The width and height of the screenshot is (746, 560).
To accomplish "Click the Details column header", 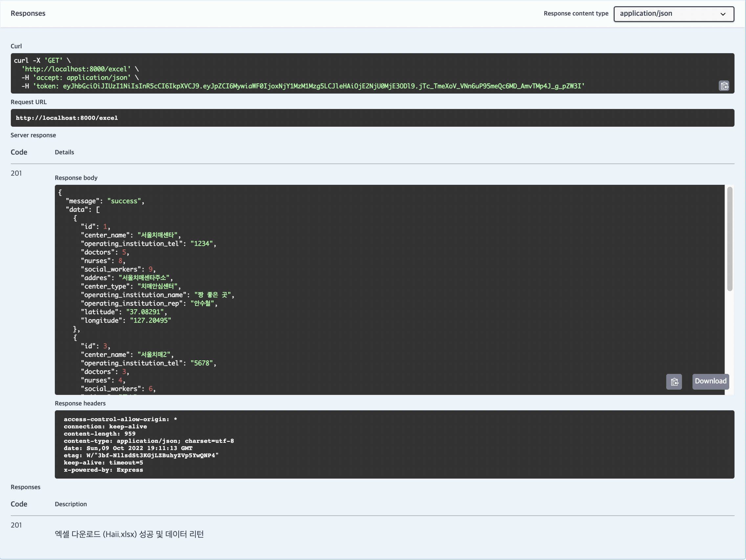I will pyautogui.click(x=64, y=152).
